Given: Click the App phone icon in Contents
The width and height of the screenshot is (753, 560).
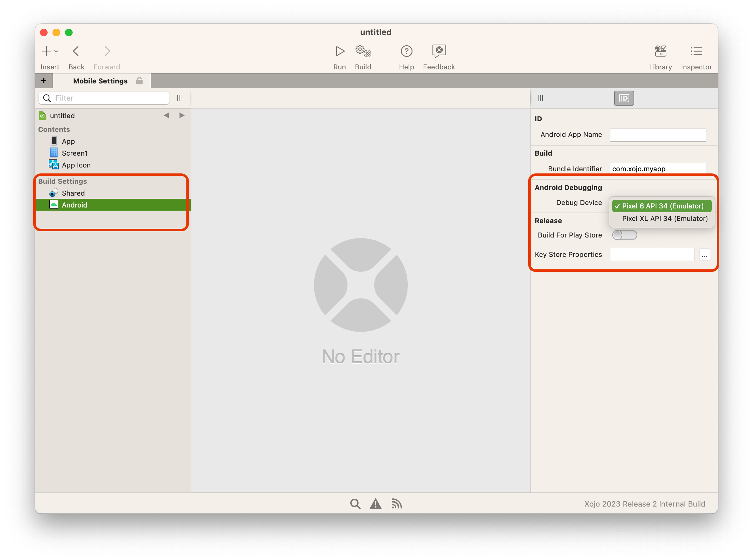Looking at the screenshot, I should (x=53, y=141).
